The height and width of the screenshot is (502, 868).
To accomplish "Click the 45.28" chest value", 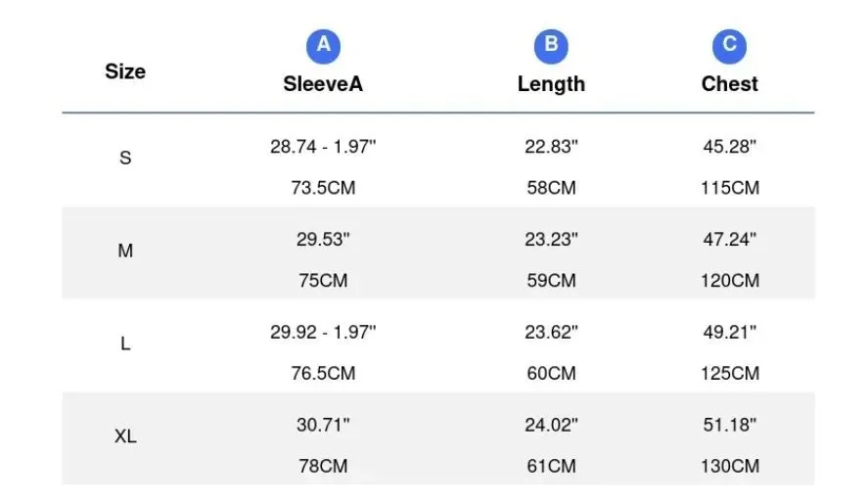I will [730, 147].
